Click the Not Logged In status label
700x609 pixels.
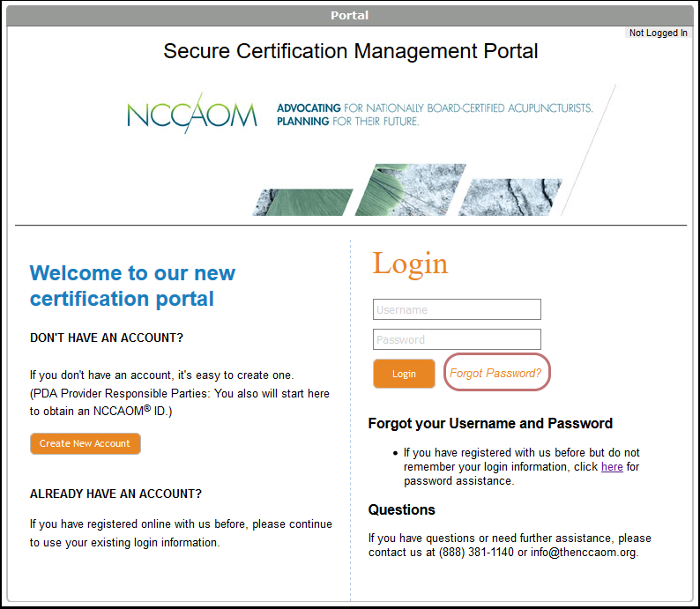tap(658, 33)
